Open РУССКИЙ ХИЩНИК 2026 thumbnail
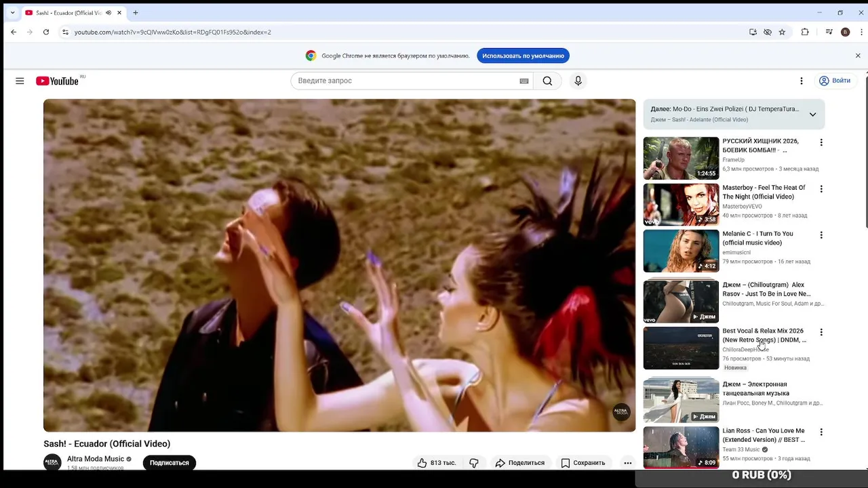This screenshot has width=868, height=488. tap(681, 158)
